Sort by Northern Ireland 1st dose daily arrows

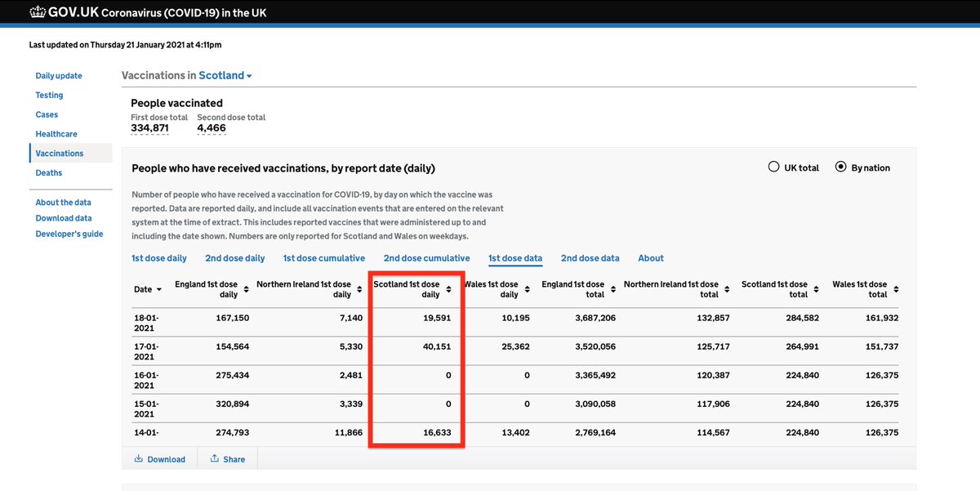click(x=359, y=290)
